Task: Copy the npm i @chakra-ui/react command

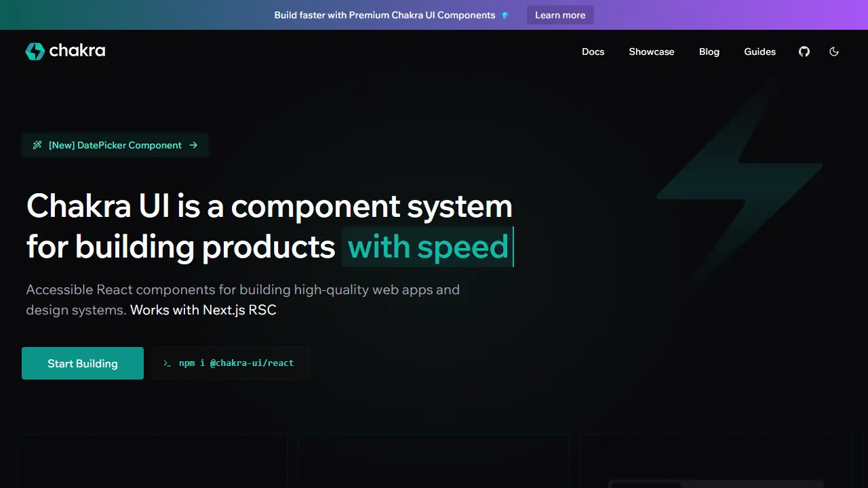Action: coord(236,363)
